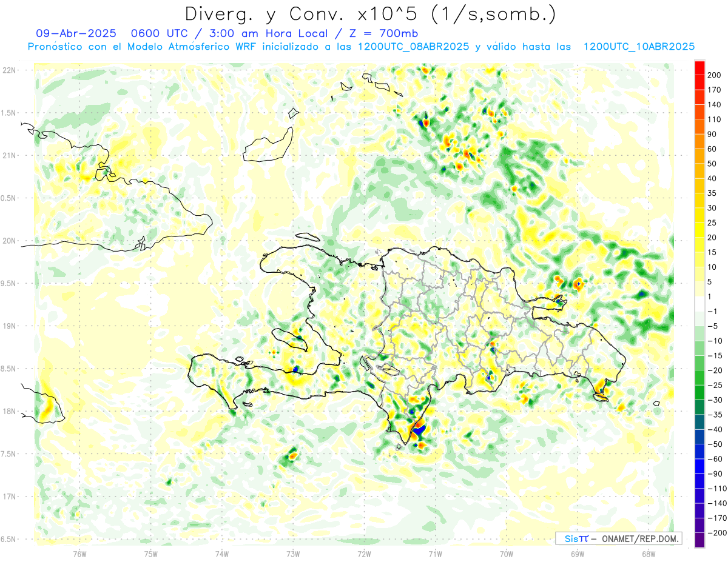Click the colorbar segment between -60 and -90
The height and width of the screenshot is (562, 728).
[x=700, y=466]
